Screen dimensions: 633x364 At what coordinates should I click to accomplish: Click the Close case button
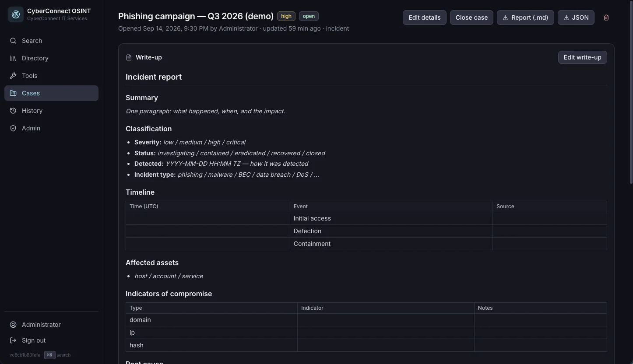point(471,17)
